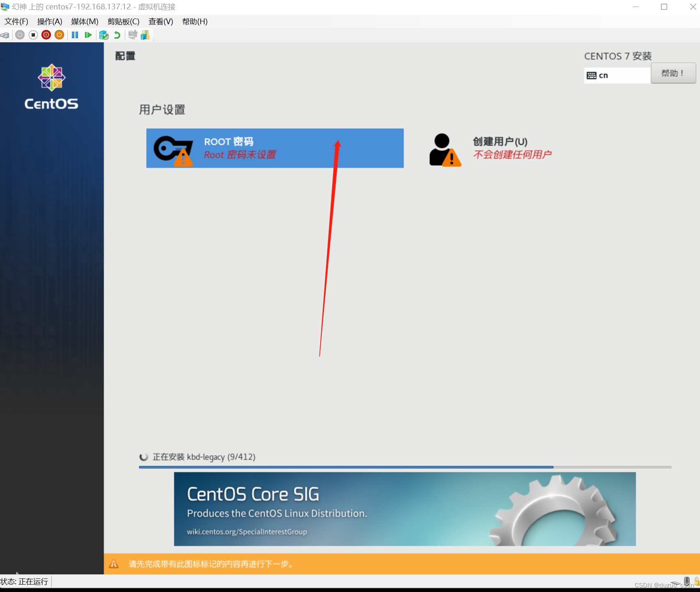Click the Turn Off stop-square icon
The height and width of the screenshot is (592, 700).
pyautogui.click(x=33, y=35)
